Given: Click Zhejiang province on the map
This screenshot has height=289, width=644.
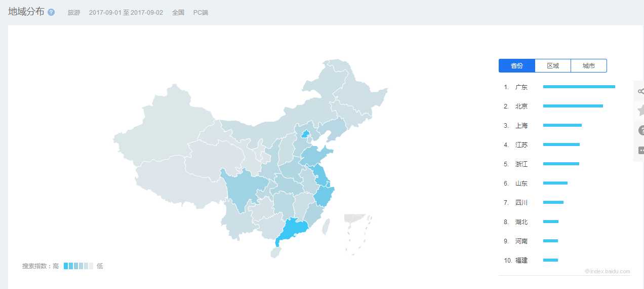Looking at the screenshot, I should coord(325,196).
